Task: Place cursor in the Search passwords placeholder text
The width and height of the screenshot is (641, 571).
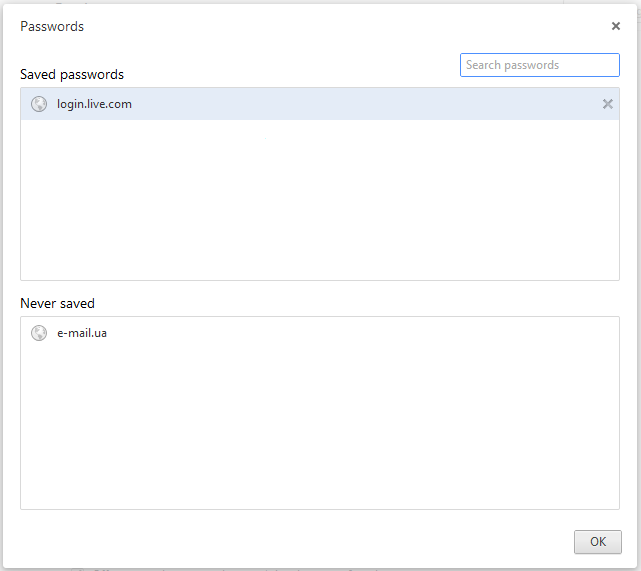Action: pos(512,65)
